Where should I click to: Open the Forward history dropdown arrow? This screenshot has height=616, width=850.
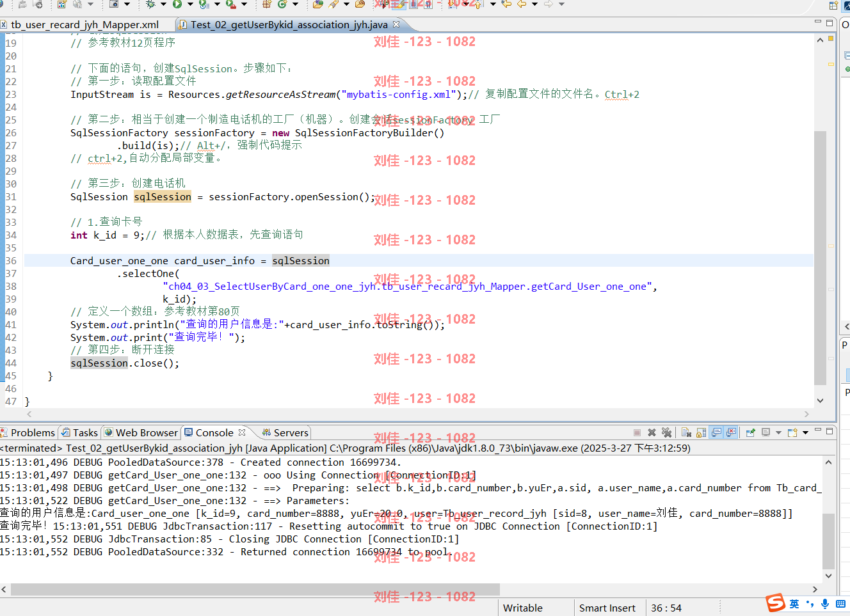[x=561, y=4]
